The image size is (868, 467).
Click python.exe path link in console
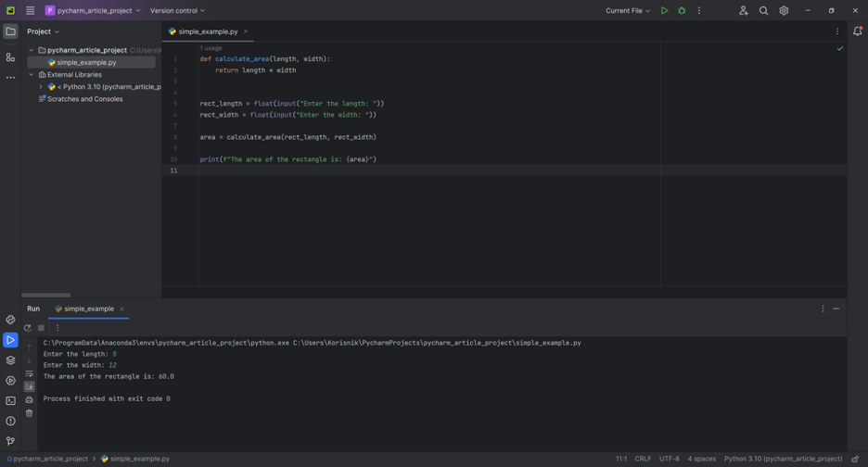pyautogui.click(x=166, y=343)
